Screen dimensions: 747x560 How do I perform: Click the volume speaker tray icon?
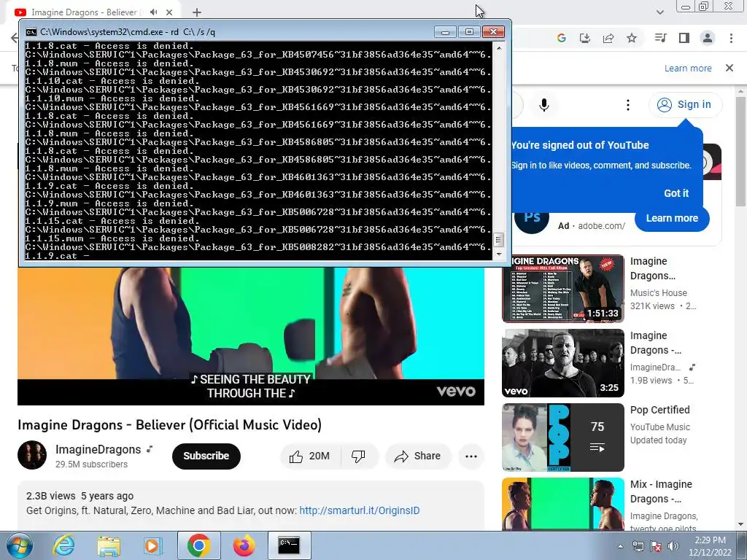point(673,546)
